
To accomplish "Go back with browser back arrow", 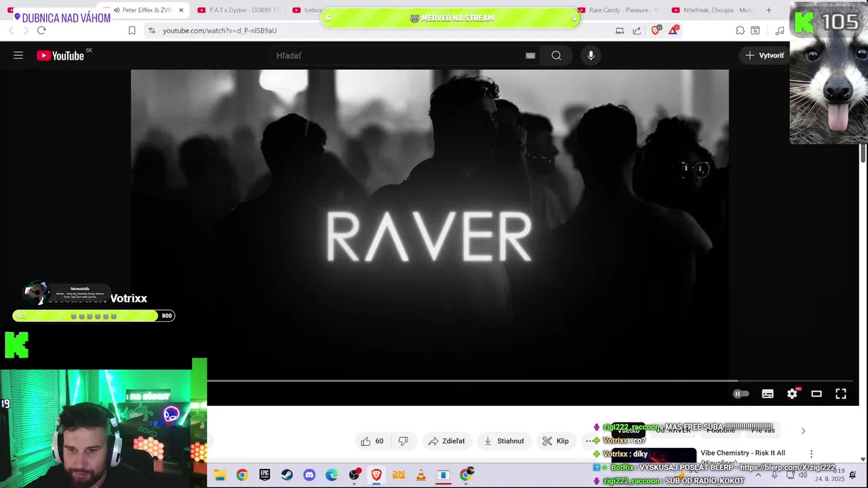I will pos(11,30).
